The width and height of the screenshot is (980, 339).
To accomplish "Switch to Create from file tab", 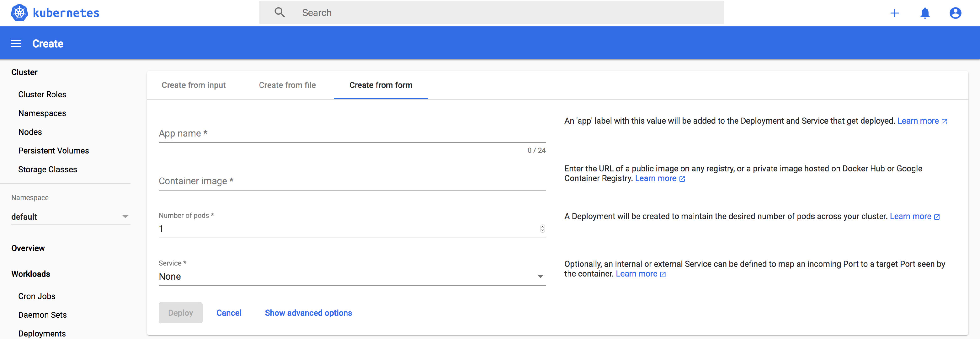I will (287, 85).
